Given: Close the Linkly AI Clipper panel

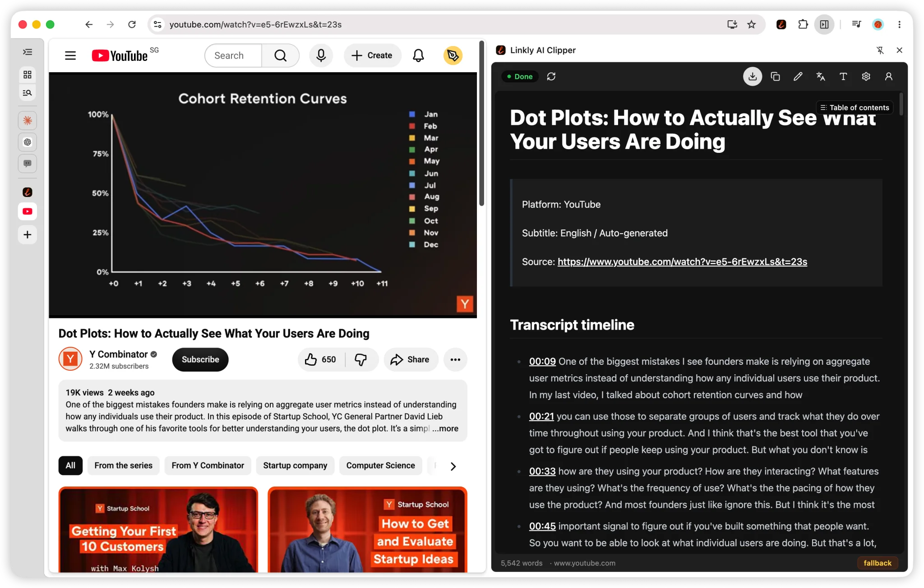Looking at the screenshot, I should coord(899,50).
